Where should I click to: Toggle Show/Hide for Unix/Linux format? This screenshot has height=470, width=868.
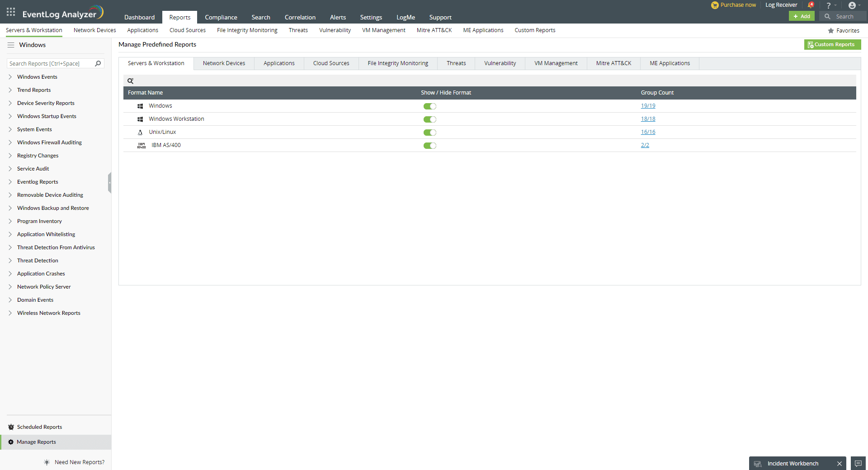click(429, 133)
